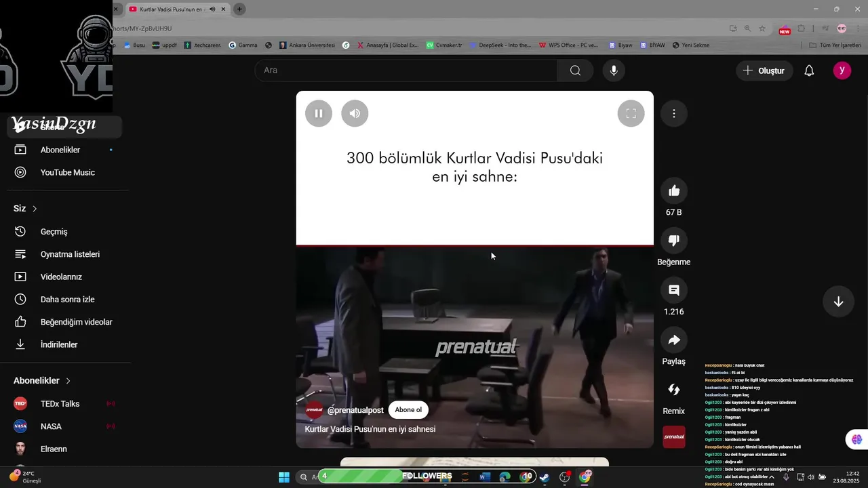The image size is (868, 488).
Task: Open the @prenatualpost channel link
Action: [x=355, y=410]
